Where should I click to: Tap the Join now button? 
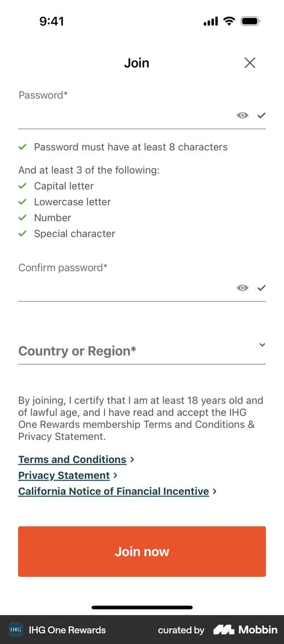[x=142, y=552]
